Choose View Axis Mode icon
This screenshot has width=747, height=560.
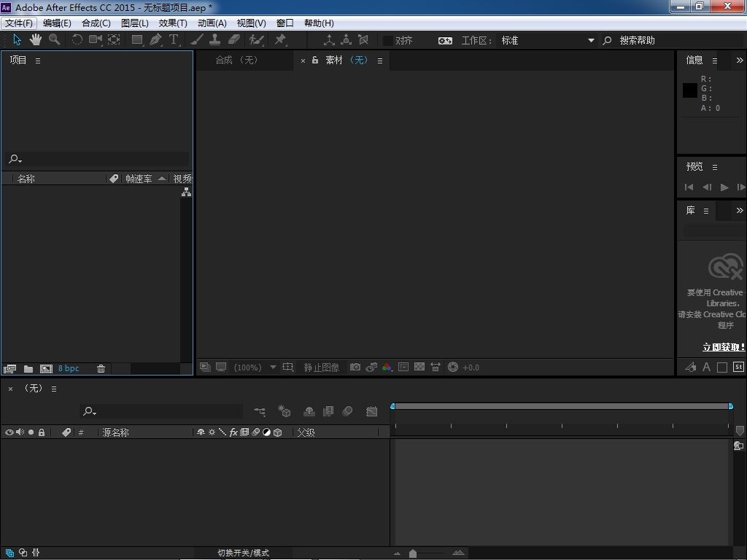[x=363, y=40]
